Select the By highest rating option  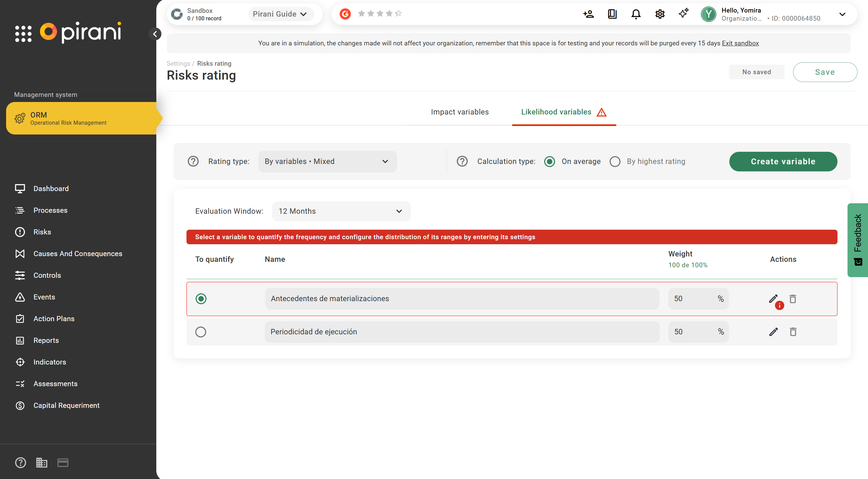pos(615,162)
